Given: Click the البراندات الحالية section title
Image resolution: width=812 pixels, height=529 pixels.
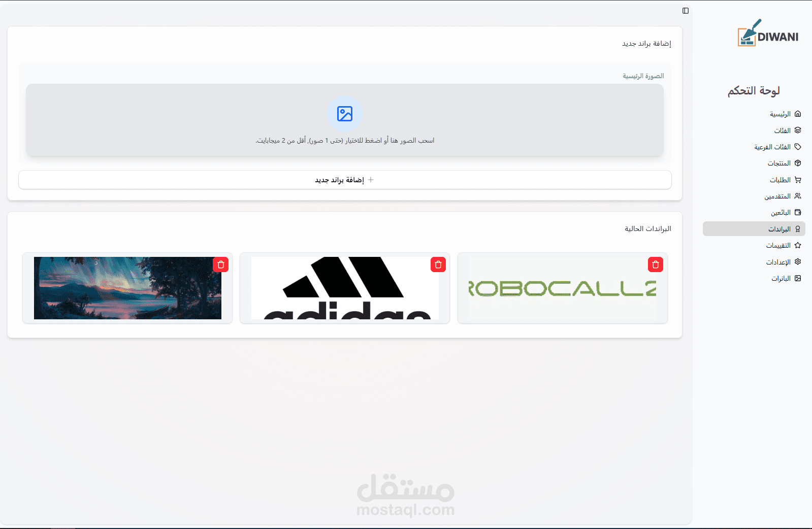Looking at the screenshot, I should click(x=648, y=229).
